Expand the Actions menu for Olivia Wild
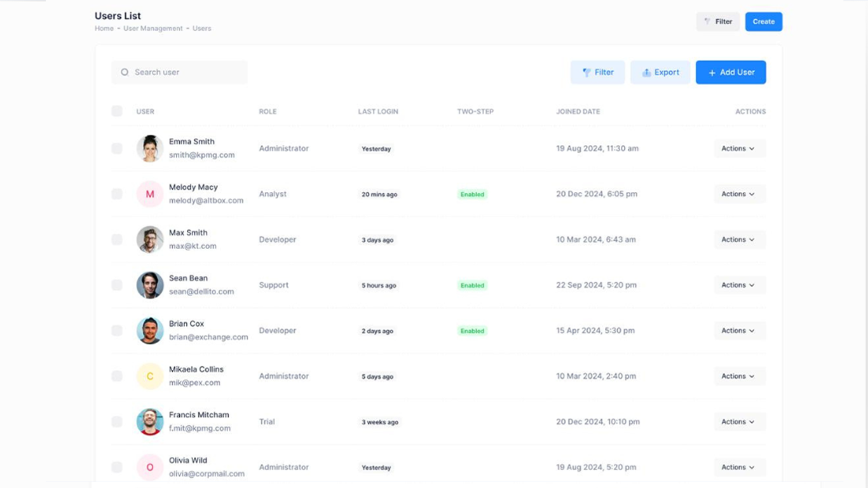Screen dimensions: 868x488 click(x=740, y=467)
